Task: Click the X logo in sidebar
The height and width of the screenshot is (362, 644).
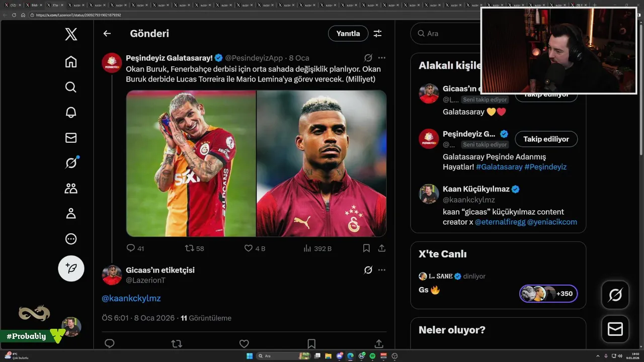Action: point(71,34)
